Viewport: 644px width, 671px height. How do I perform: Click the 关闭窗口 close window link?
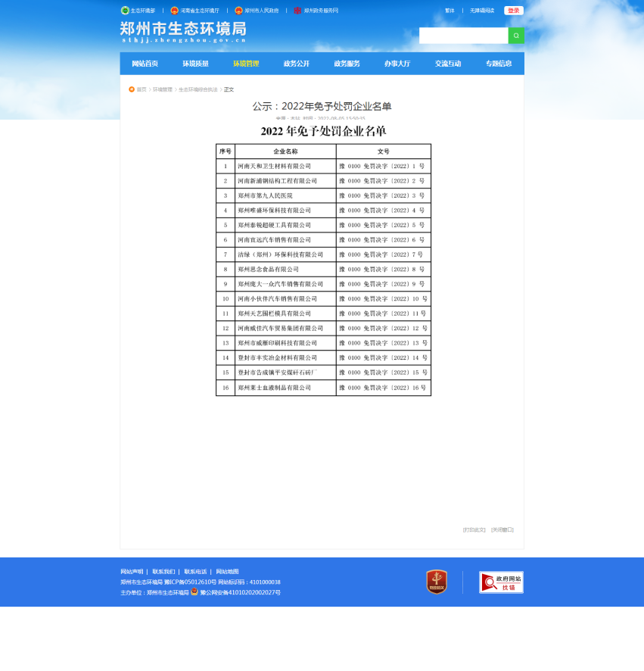tap(502, 530)
